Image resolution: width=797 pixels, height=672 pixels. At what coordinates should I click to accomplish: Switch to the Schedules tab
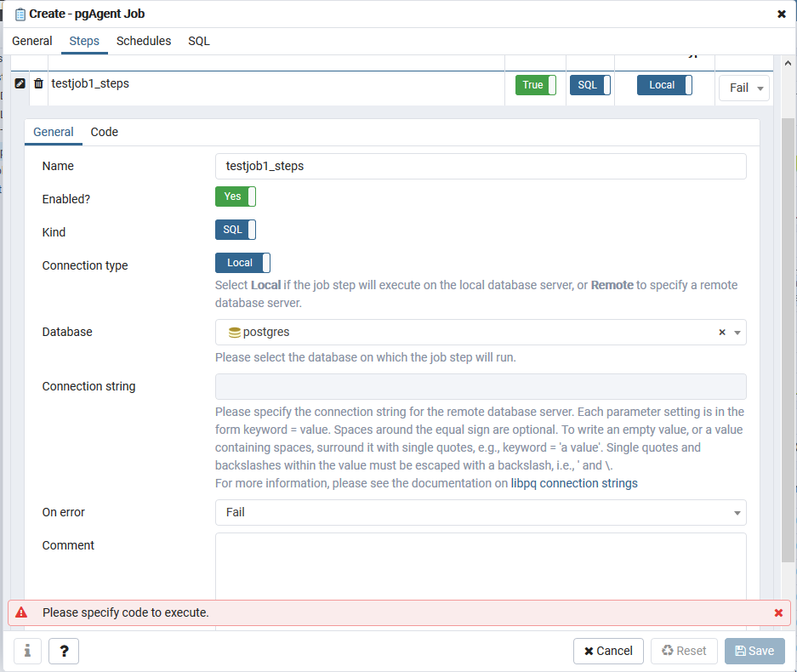pyautogui.click(x=144, y=41)
